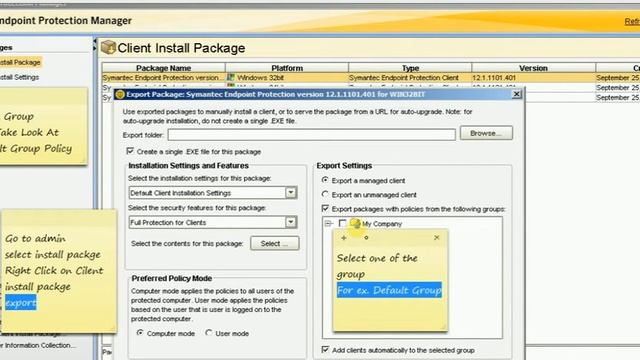Select the User mode radio button
640x360 pixels.
pyautogui.click(x=209, y=333)
